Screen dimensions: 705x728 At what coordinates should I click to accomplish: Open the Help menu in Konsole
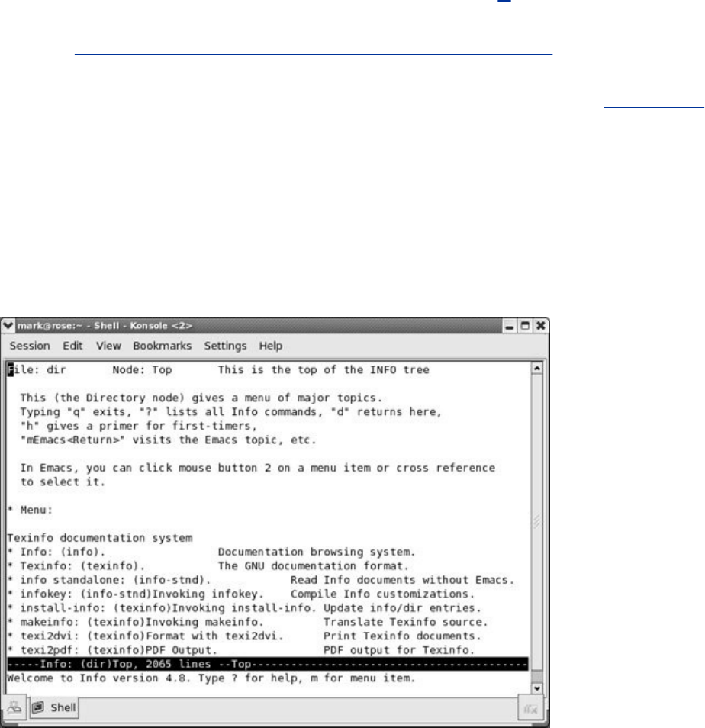click(x=271, y=346)
